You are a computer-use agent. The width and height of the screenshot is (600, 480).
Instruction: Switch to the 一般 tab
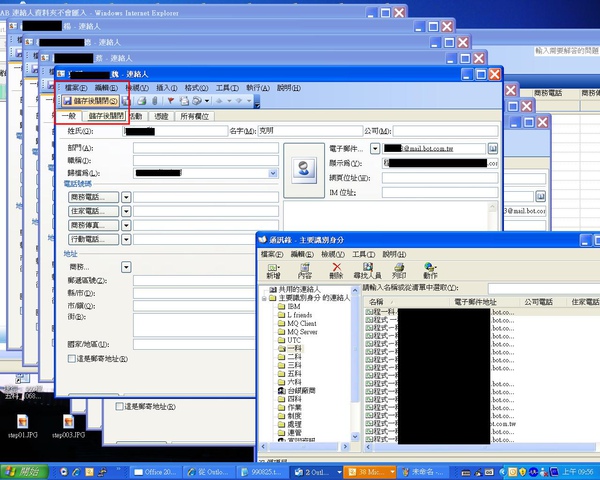click(x=69, y=116)
